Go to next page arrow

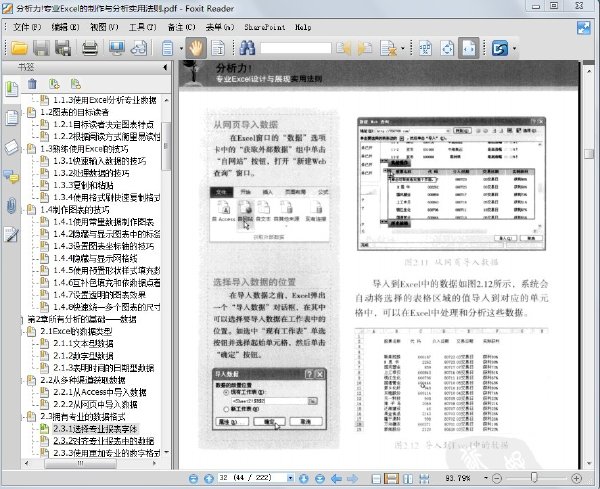(x=304, y=478)
